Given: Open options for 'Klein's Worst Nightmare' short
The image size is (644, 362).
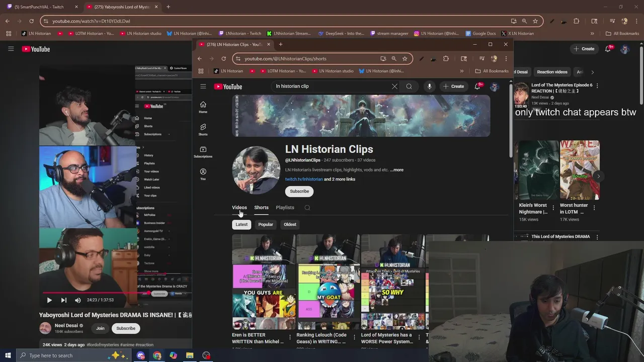Looking at the screenshot, I should coord(553,208).
